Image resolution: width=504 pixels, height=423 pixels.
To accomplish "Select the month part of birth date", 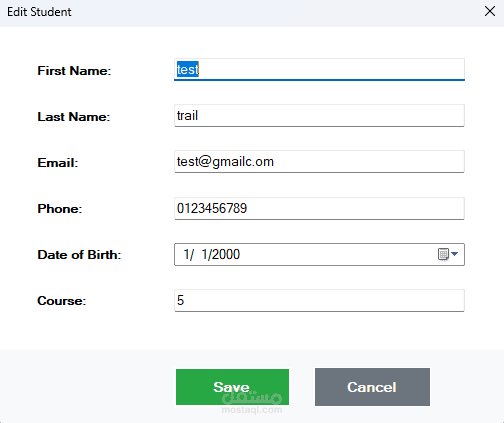I will coord(188,254).
